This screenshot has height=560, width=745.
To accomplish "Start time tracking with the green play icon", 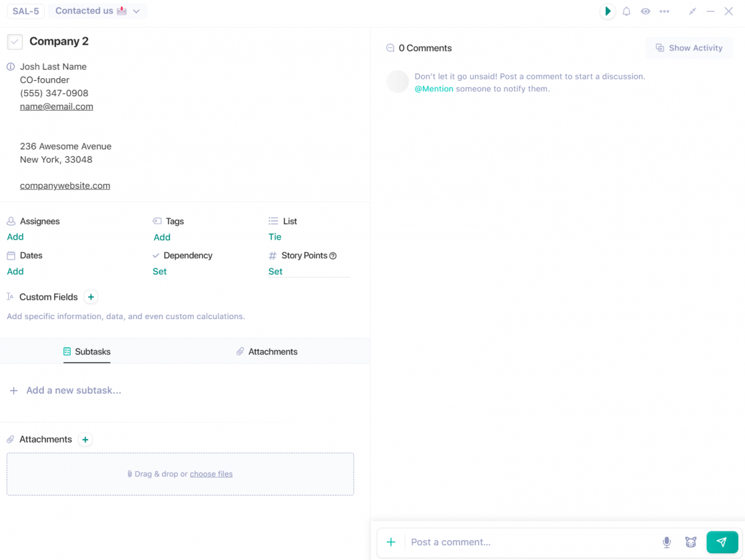I will [x=607, y=11].
